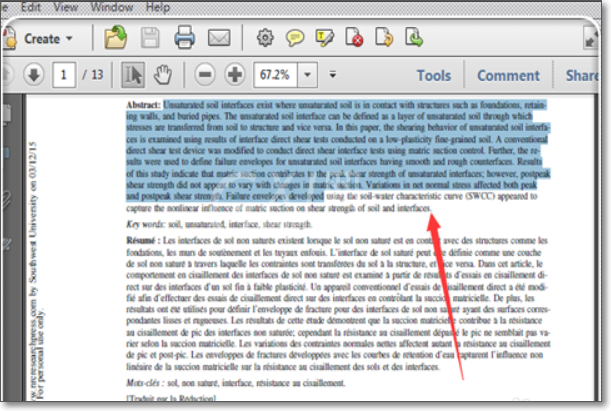Go to next page down arrow

(x=34, y=74)
